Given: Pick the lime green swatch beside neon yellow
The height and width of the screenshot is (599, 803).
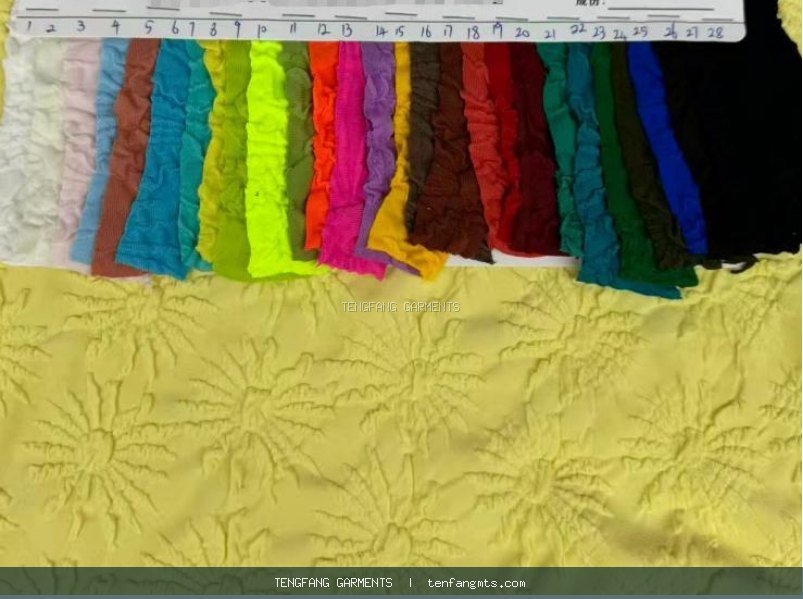Looking at the screenshot, I should (x=233, y=164).
